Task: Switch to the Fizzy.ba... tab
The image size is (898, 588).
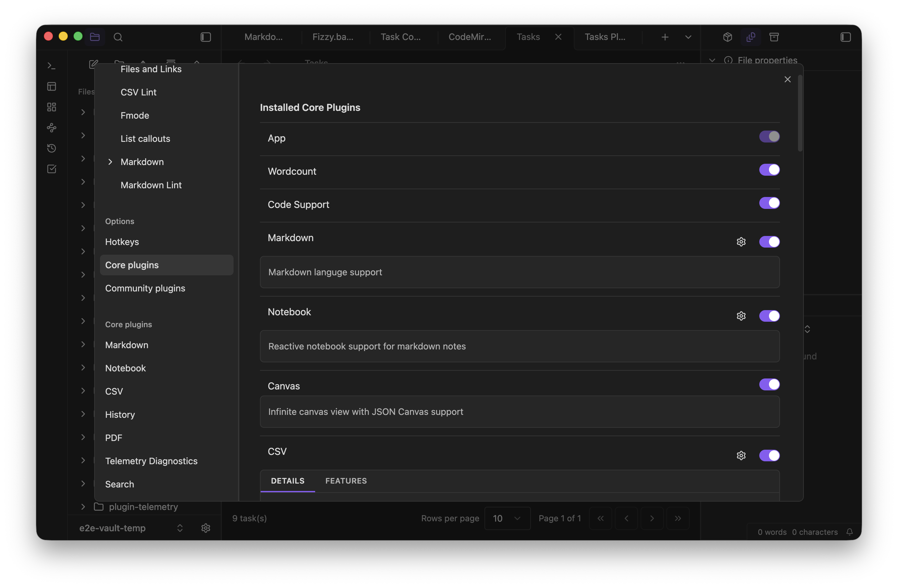Action: coord(333,37)
